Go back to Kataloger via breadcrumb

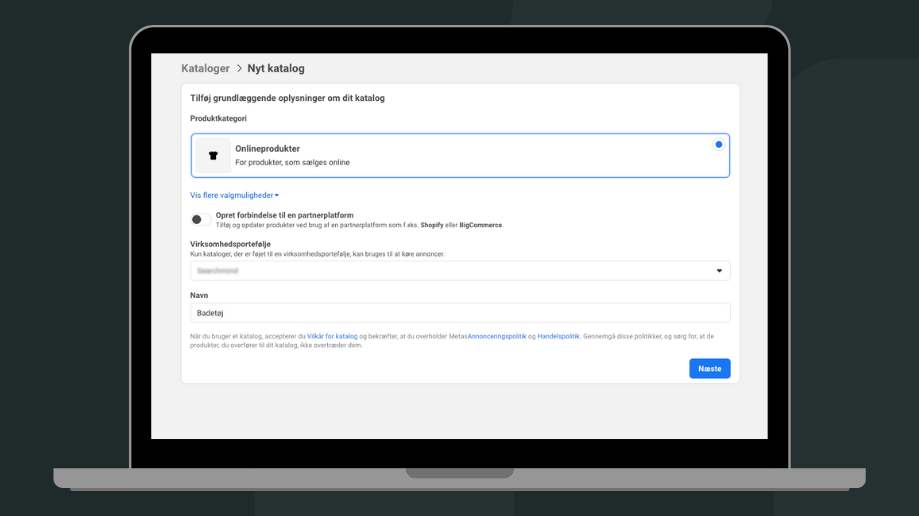coord(205,69)
